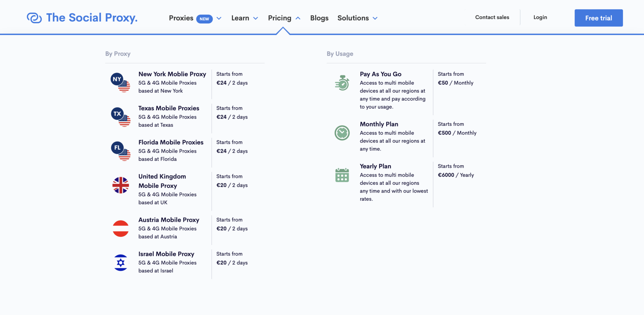644x315 pixels.
Task: Click the Texas TX flag icon
Action: tap(120, 117)
